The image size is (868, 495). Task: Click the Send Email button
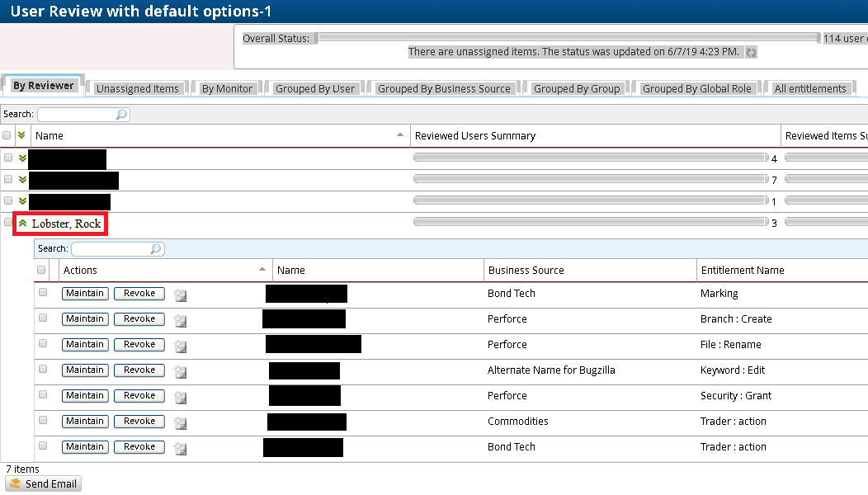click(44, 484)
